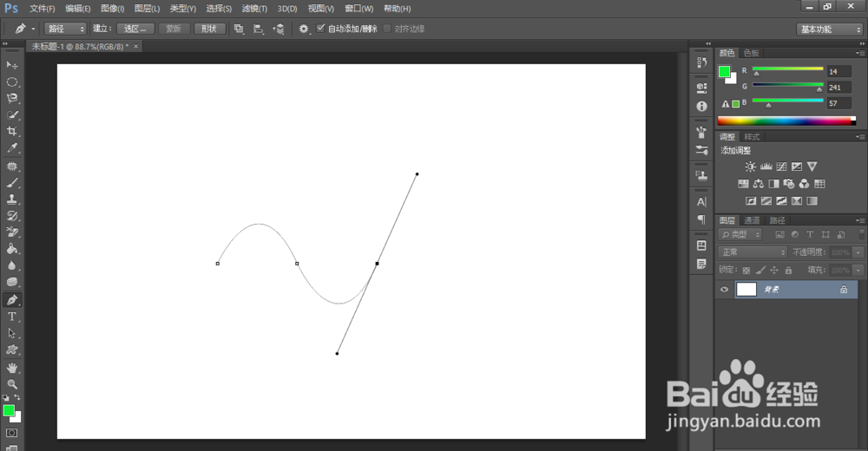The height and width of the screenshot is (451, 868).
Task: Toggle lock all padlock icon
Action: click(788, 270)
